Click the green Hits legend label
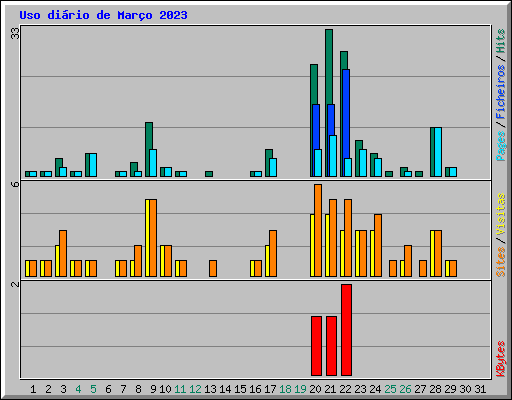Image resolution: width=512 pixels, height=400 pixels. pos(501,41)
